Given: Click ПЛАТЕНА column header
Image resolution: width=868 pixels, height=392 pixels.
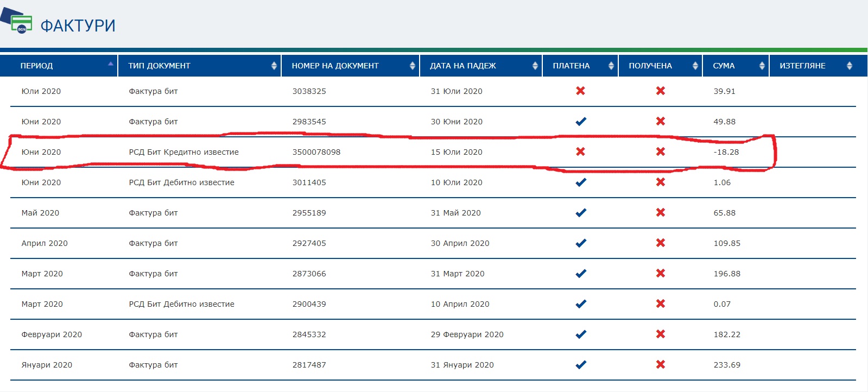Looking at the screenshot, I should tap(571, 66).
